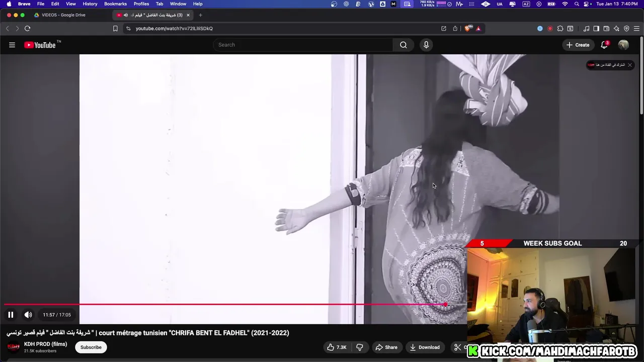Screen dimensions: 644x362
Task: Open the Brave application menu
Action: (x=24, y=4)
